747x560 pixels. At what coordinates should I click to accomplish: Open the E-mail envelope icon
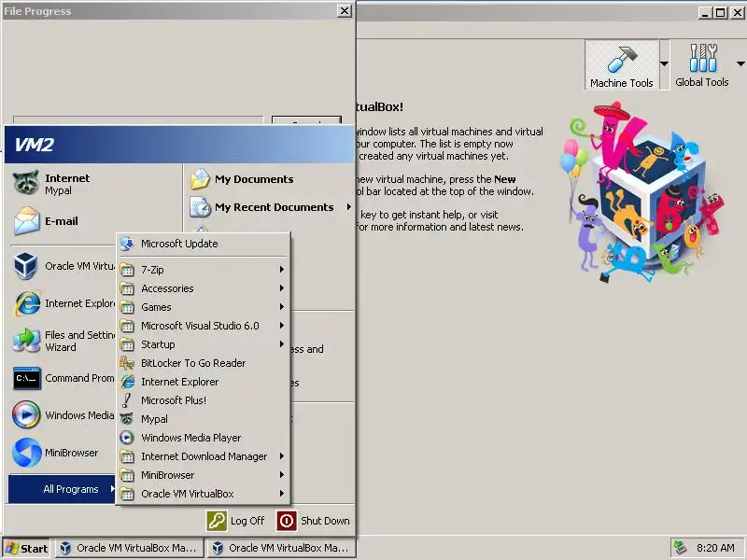[x=26, y=221]
